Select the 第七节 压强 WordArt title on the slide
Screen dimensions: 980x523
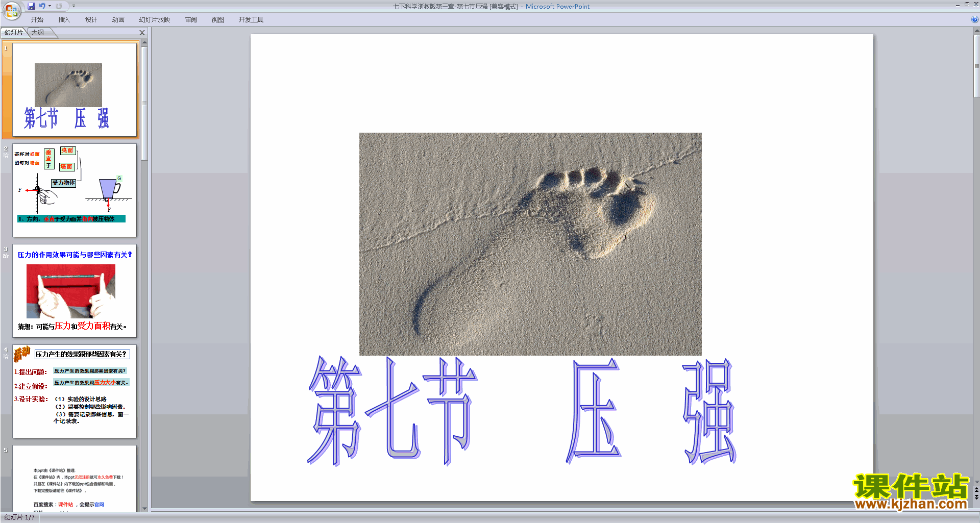coord(522,411)
